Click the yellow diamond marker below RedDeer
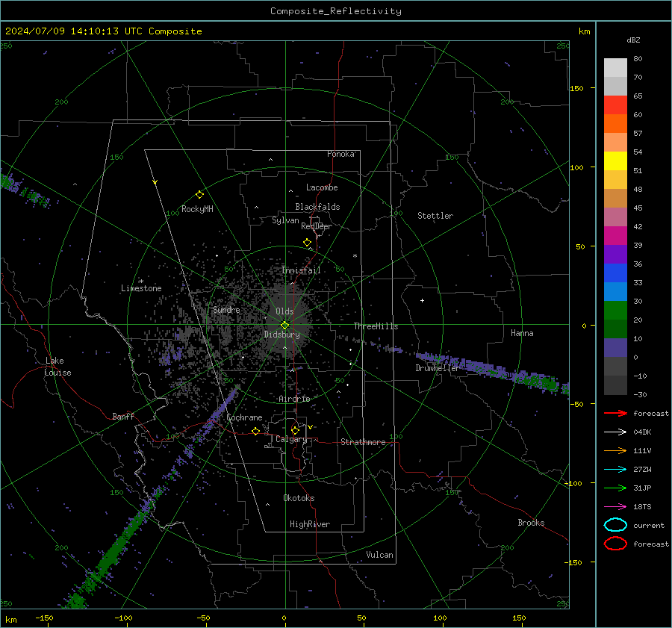Screen dimensions: 672x628 pyautogui.click(x=308, y=243)
